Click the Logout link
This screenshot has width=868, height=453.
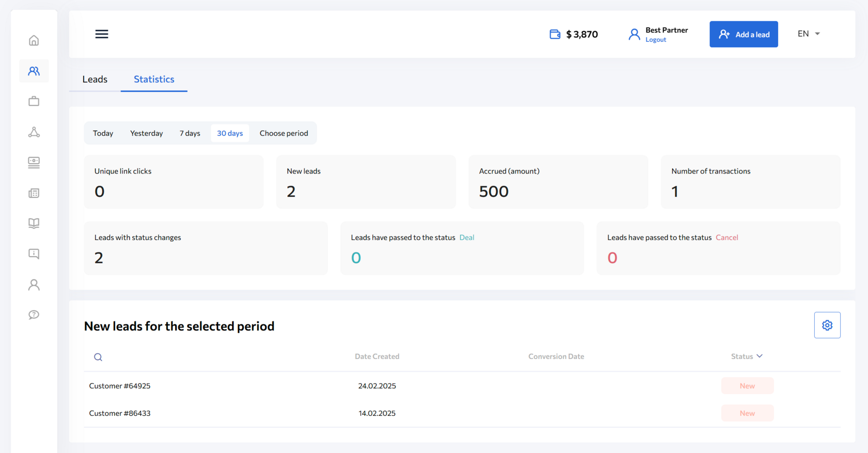656,40
